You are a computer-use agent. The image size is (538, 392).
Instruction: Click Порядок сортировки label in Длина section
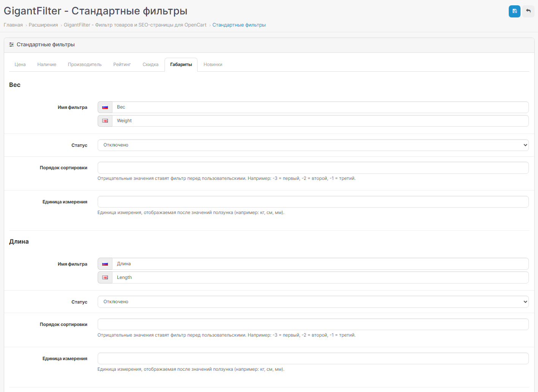coord(63,324)
